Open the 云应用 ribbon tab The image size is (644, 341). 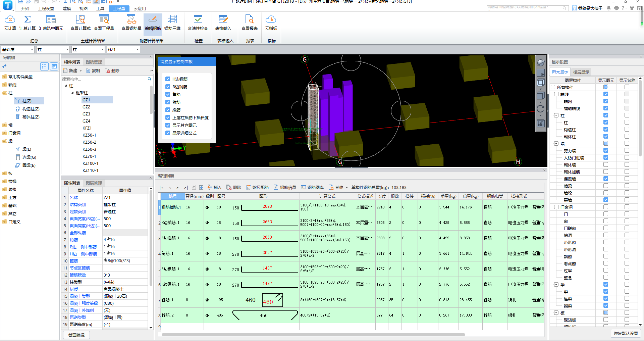[140, 8]
